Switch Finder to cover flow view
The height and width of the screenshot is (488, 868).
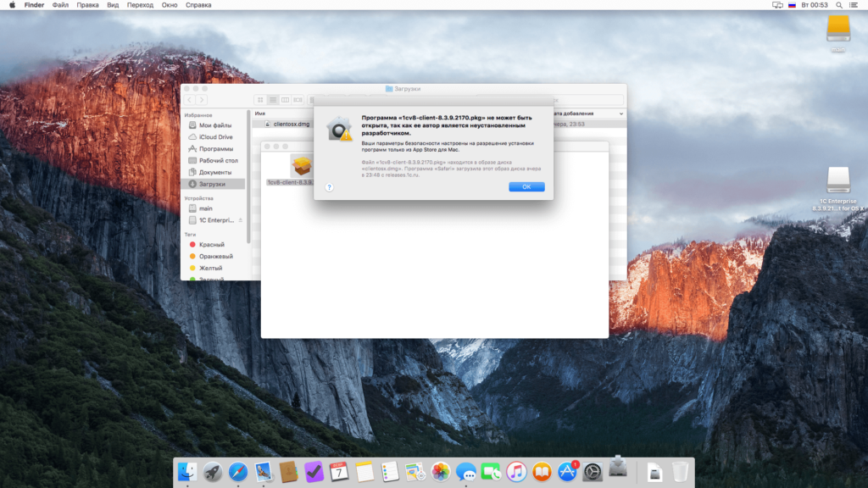pyautogui.click(x=298, y=100)
